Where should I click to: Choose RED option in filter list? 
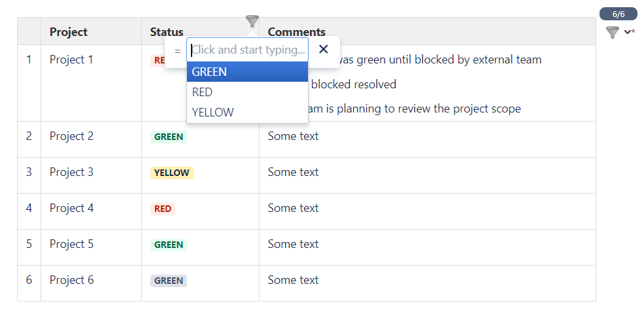coord(248,92)
